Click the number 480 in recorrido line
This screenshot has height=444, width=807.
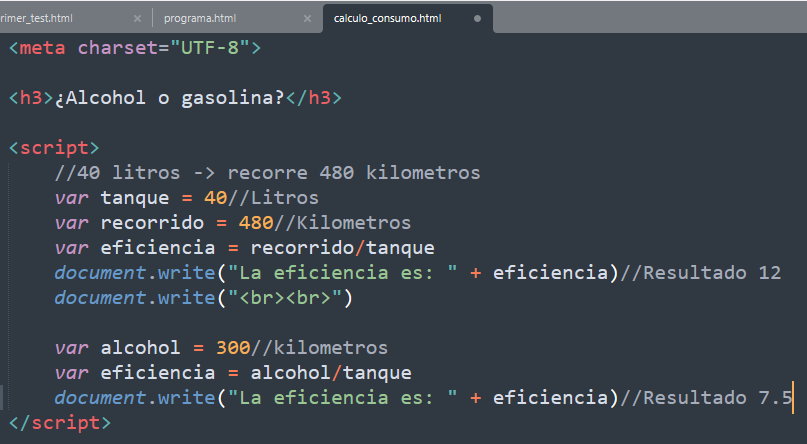[x=256, y=223]
